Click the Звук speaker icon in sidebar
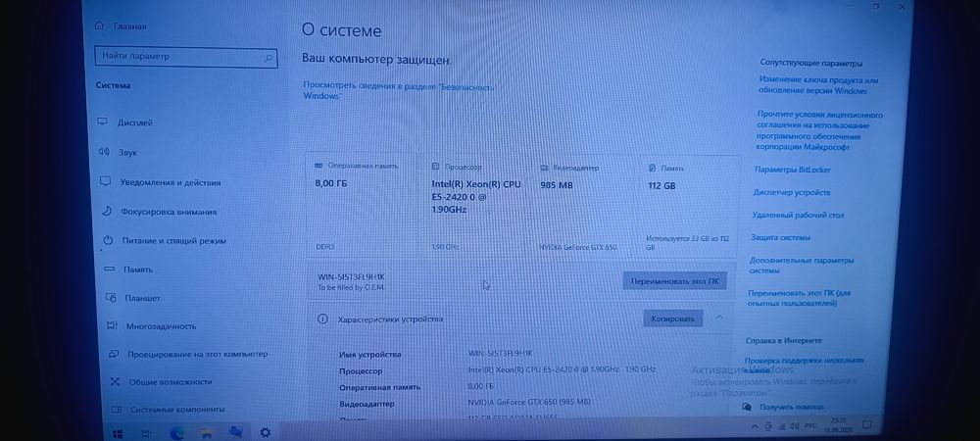The width and height of the screenshot is (980, 441). pos(104,152)
